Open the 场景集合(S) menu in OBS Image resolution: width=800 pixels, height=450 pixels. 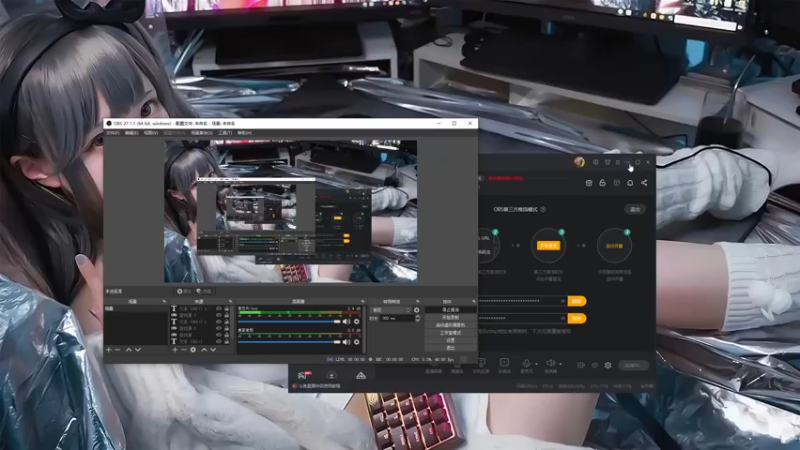pyautogui.click(x=202, y=133)
